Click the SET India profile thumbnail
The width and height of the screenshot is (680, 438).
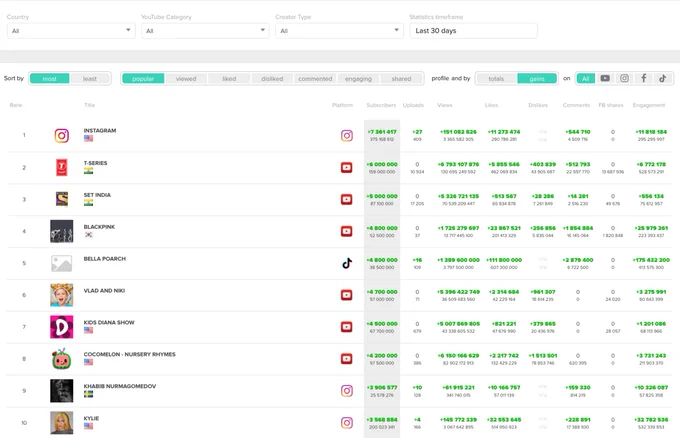point(62,199)
